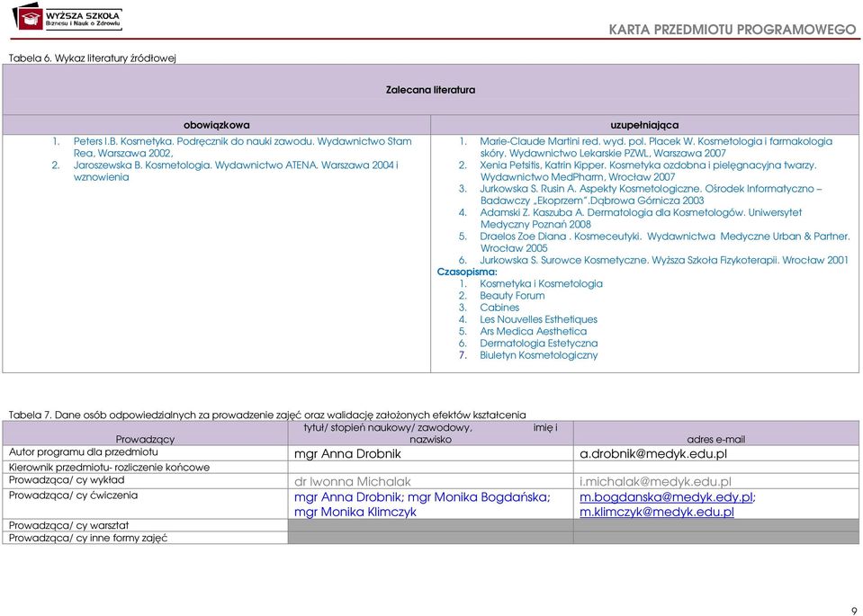
Task: Click the a.drobnik@medyk.edu.pl address
Action: pyautogui.click(x=653, y=454)
